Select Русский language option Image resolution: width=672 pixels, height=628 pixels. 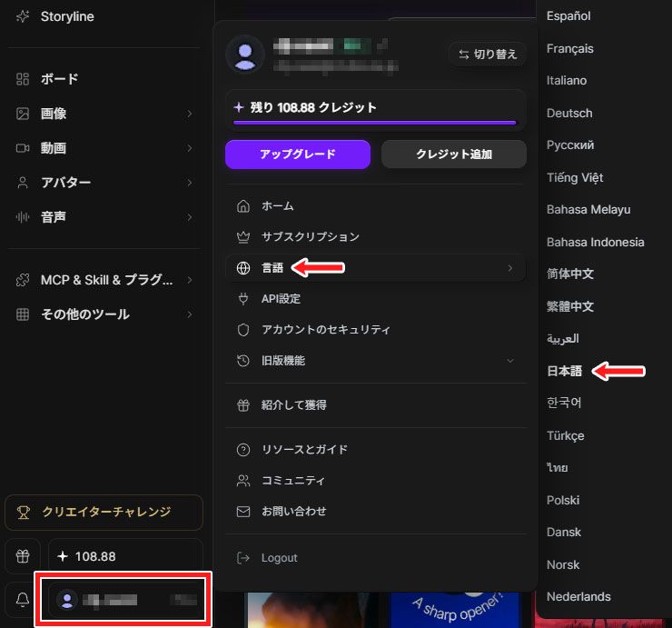click(x=570, y=145)
